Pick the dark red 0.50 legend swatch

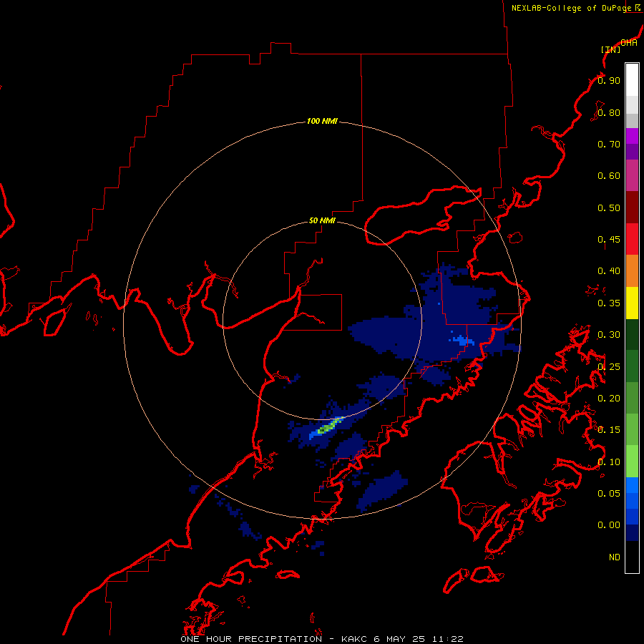(632, 207)
